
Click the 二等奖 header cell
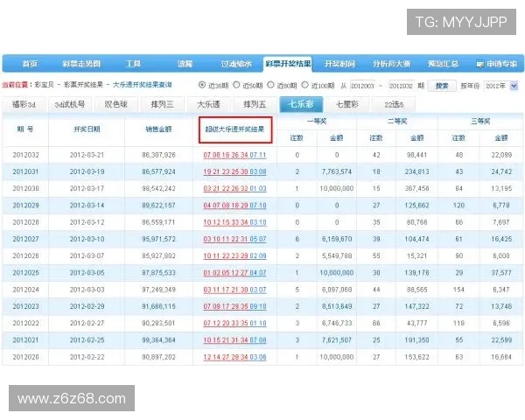coord(397,121)
